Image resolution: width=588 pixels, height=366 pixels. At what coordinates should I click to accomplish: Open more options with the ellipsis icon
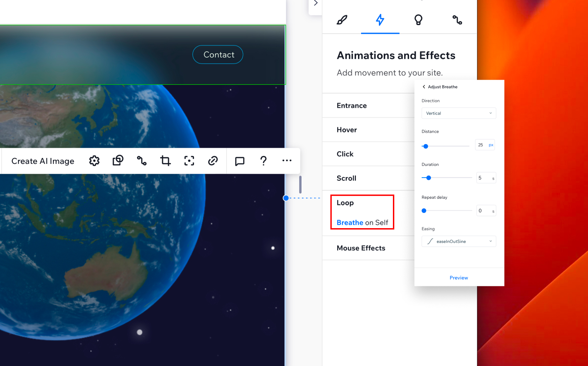click(x=287, y=161)
